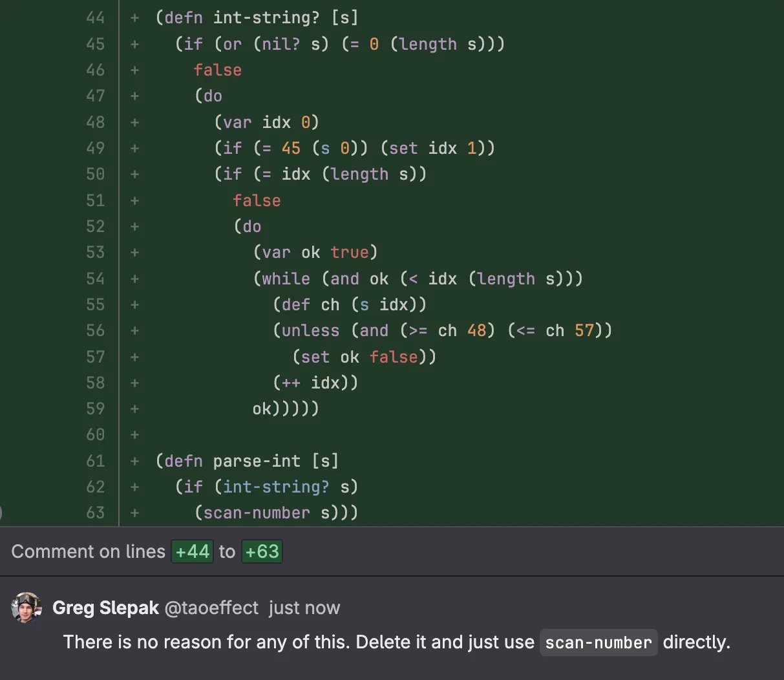Click the +63 end line badge
Screen dimensions: 784x680
262,551
